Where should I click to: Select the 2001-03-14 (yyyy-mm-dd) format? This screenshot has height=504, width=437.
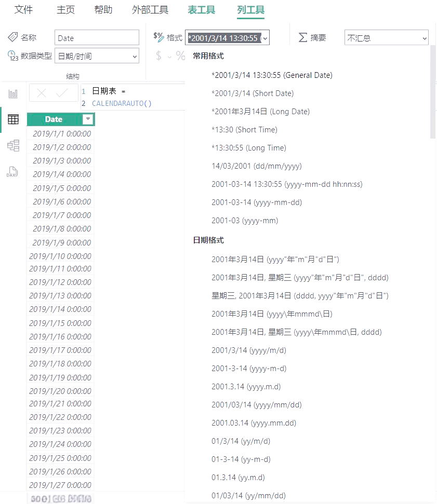pos(257,202)
